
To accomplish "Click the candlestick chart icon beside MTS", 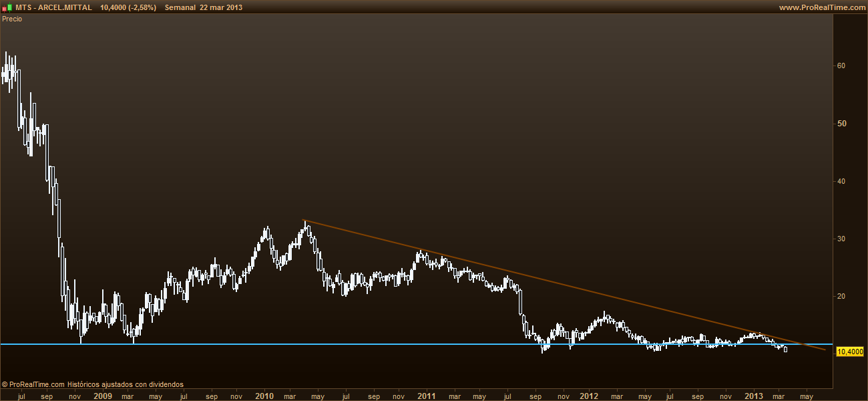I will (x=7, y=7).
